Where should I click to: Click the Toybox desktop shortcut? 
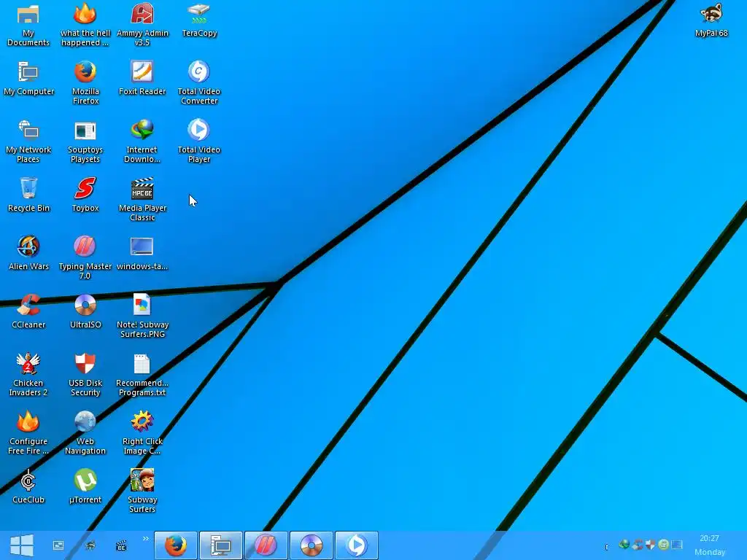[85, 195]
